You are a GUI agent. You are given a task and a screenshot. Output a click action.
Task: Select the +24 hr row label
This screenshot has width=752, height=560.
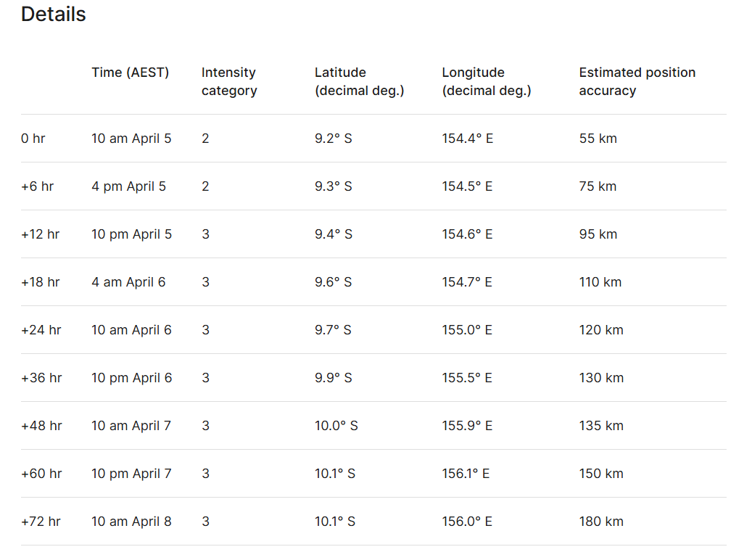click(x=41, y=330)
